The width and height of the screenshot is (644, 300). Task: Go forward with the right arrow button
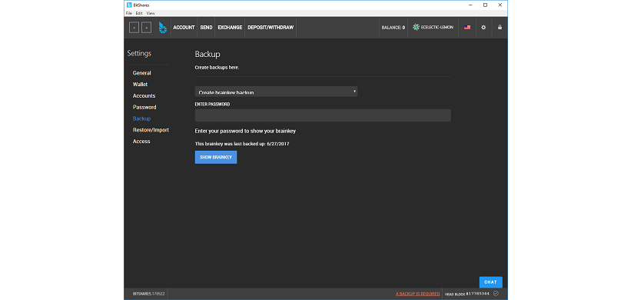pyautogui.click(x=146, y=28)
